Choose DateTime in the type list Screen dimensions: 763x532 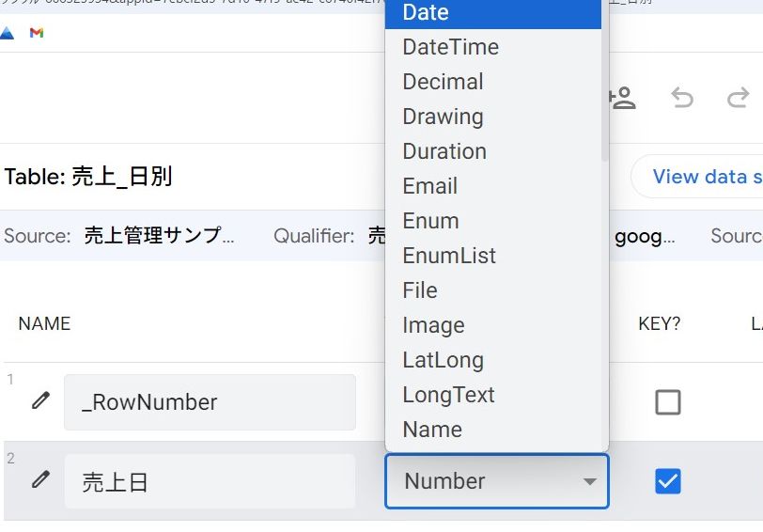point(450,47)
